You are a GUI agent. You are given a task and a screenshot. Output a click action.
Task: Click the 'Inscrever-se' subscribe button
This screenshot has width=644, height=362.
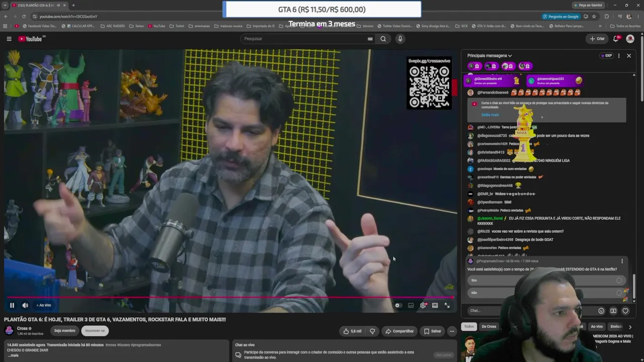[95, 331]
